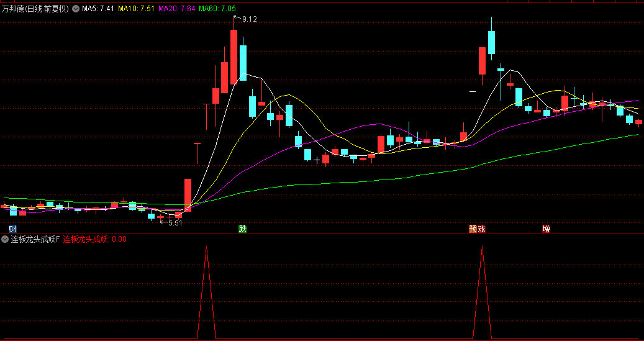Select the magenta MA20: 7.64 label
This screenshot has height=341, width=644.
point(177,9)
